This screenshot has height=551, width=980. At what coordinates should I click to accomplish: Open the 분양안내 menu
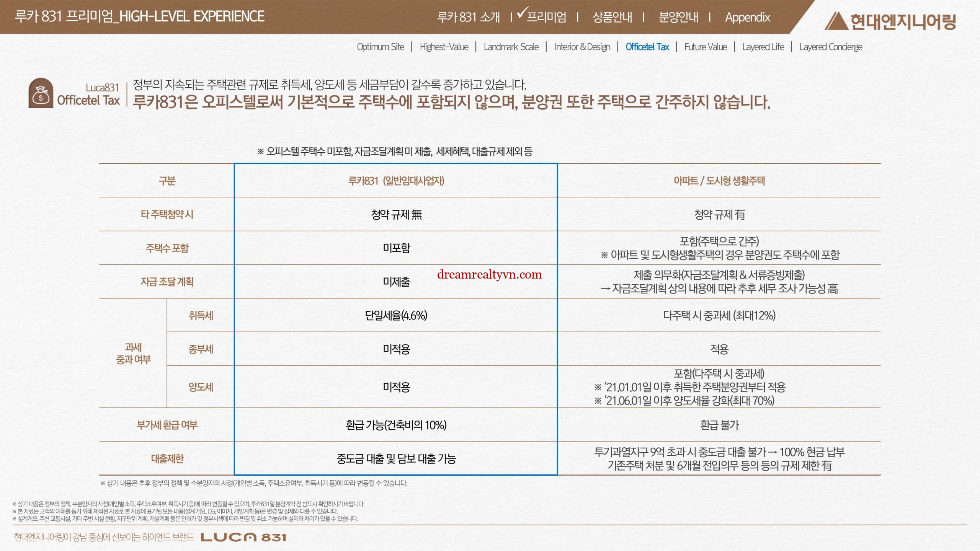pos(678,17)
